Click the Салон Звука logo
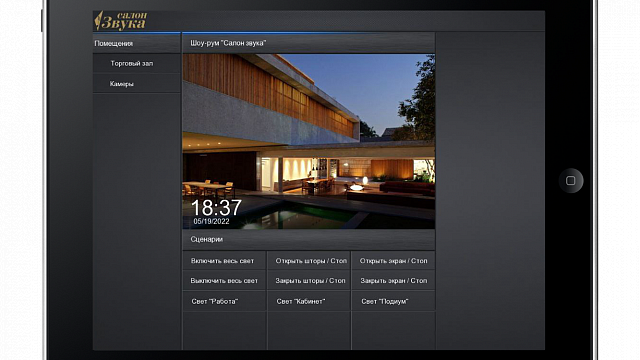 pyautogui.click(x=121, y=21)
